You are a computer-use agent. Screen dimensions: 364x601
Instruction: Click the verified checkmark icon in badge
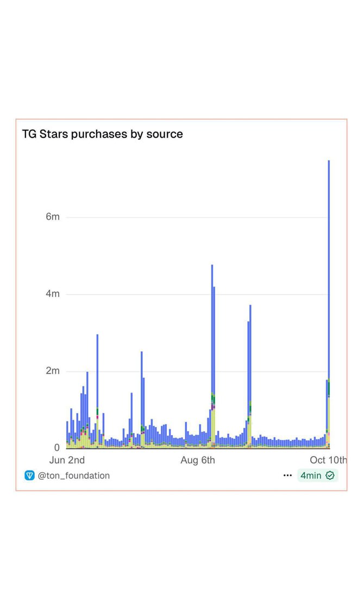(330, 475)
